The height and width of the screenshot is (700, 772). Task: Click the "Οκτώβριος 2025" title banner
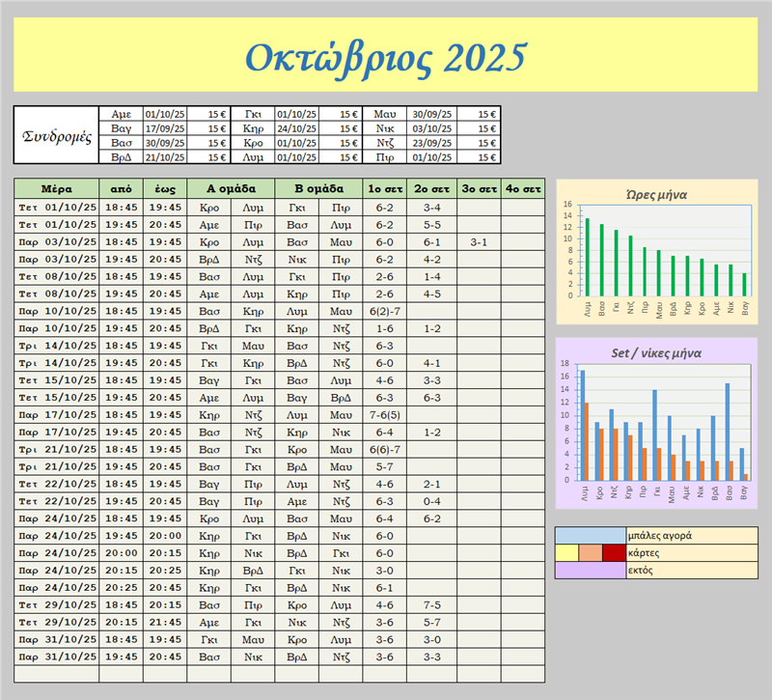[385, 58]
